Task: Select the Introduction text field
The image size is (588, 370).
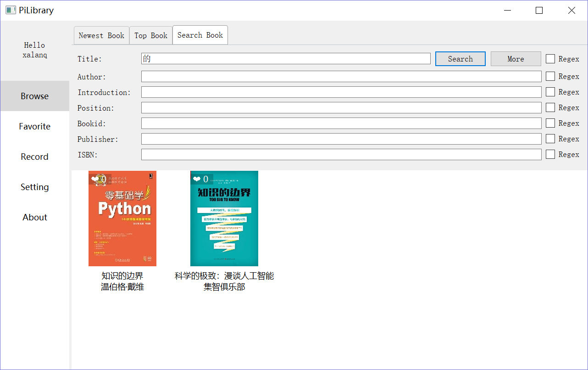Action: (x=341, y=92)
